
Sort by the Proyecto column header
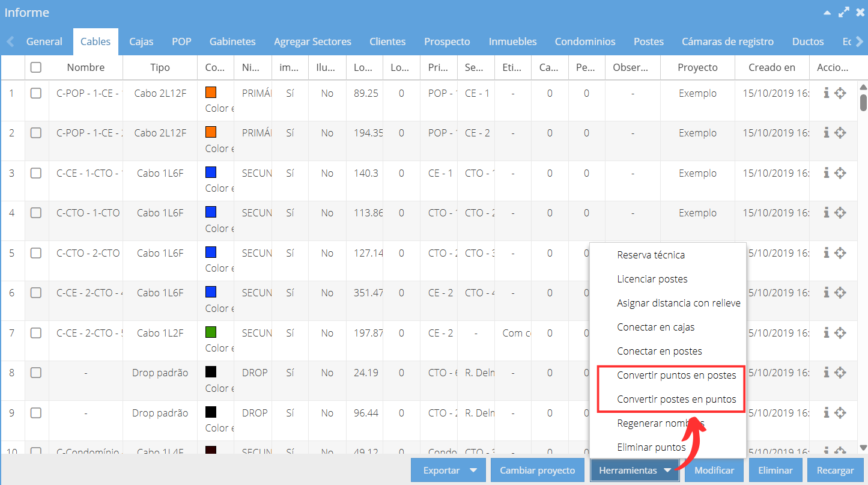tap(697, 67)
